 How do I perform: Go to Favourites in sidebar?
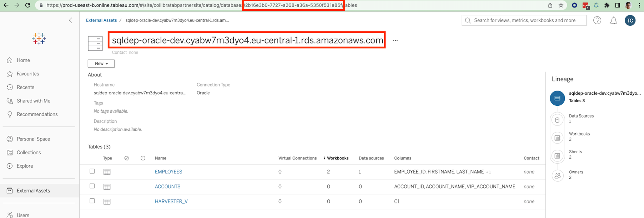28,74
